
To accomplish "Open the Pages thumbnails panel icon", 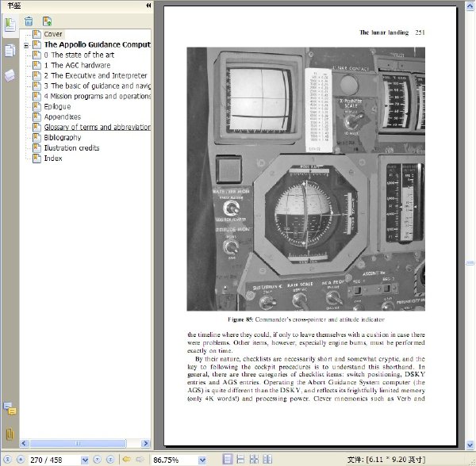I will click(x=10, y=51).
